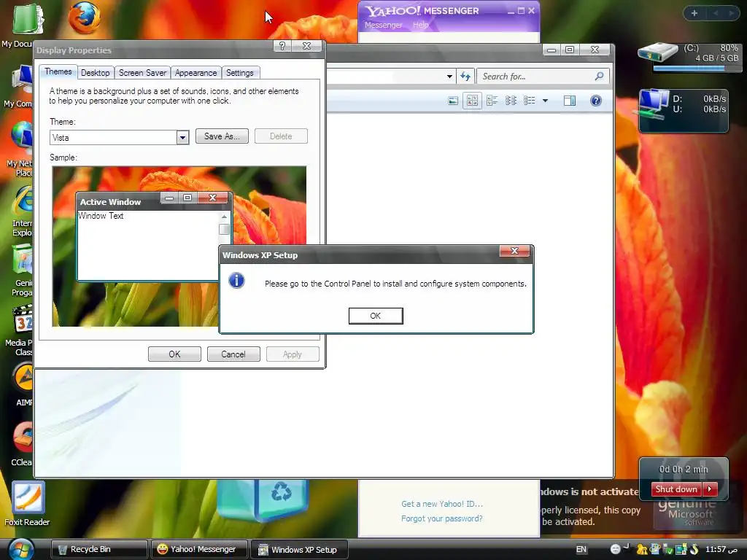Image resolution: width=747 pixels, height=560 pixels.
Task: Select the thumbnails view icon
Action: [472, 101]
